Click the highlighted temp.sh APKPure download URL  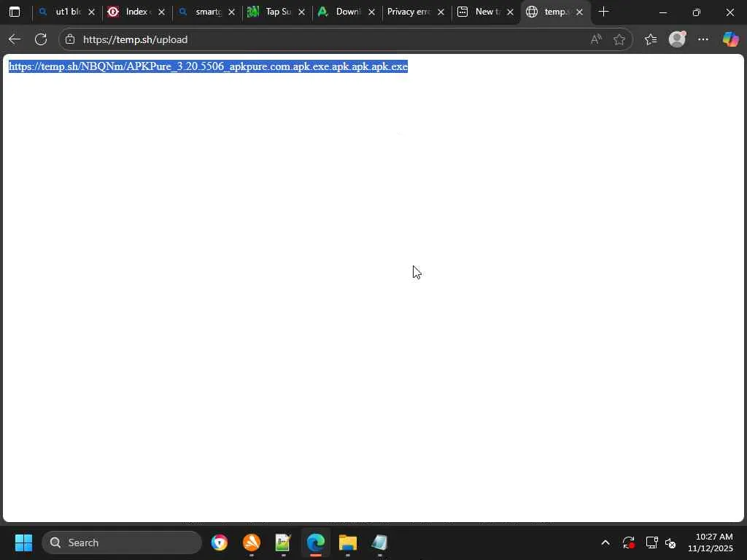tap(208, 66)
